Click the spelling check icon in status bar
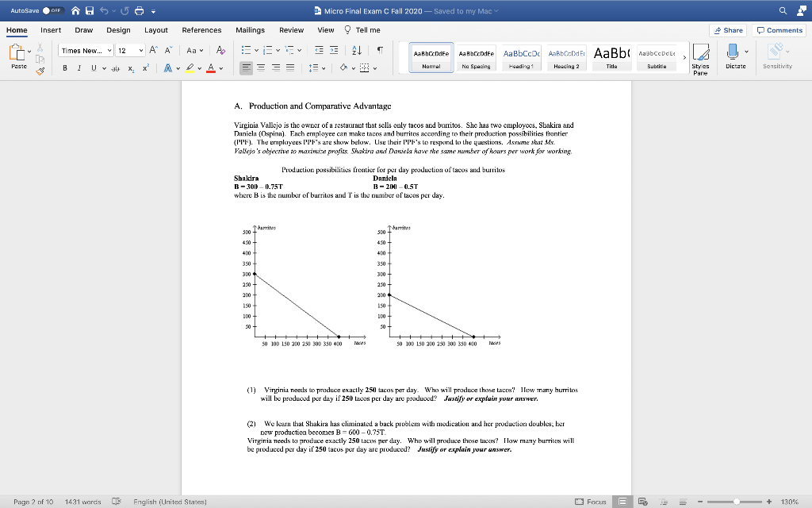The height and width of the screenshot is (508, 812). (x=117, y=502)
